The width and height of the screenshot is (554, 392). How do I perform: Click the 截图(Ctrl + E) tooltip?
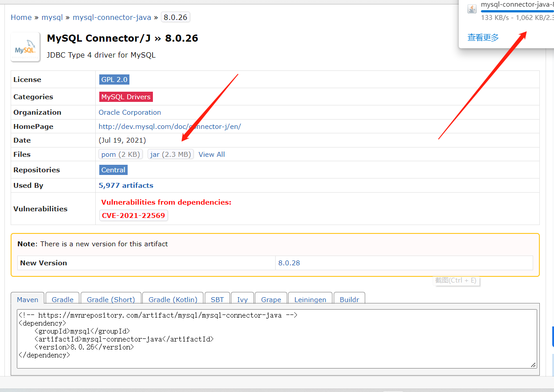click(456, 280)
